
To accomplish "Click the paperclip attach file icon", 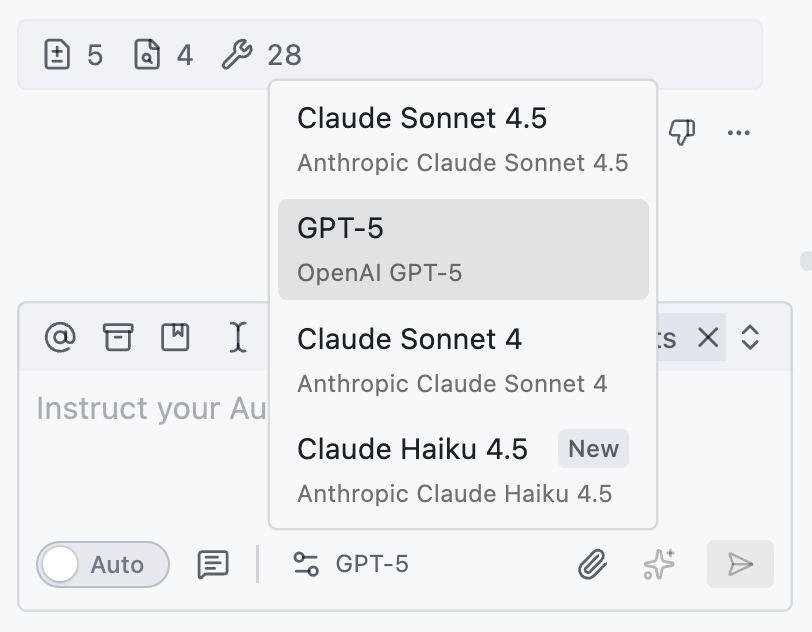I will pyautogui.click(x=592, y=564).
